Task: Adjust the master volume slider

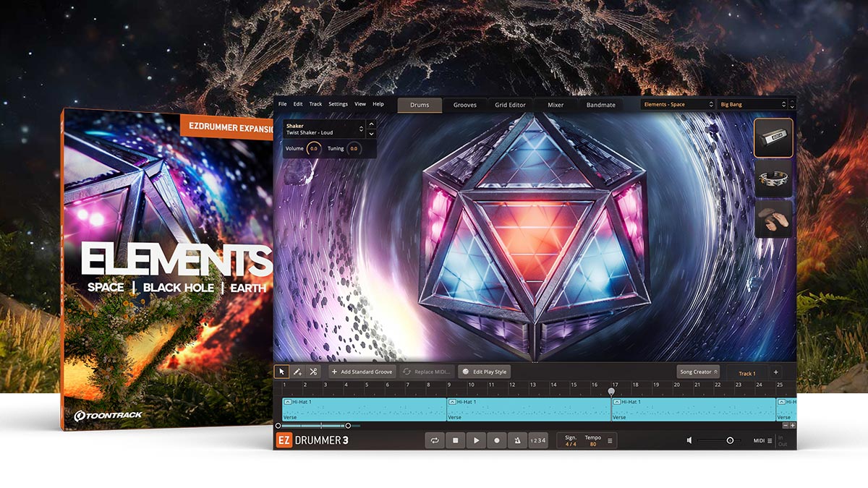Action: pos(719,440)
